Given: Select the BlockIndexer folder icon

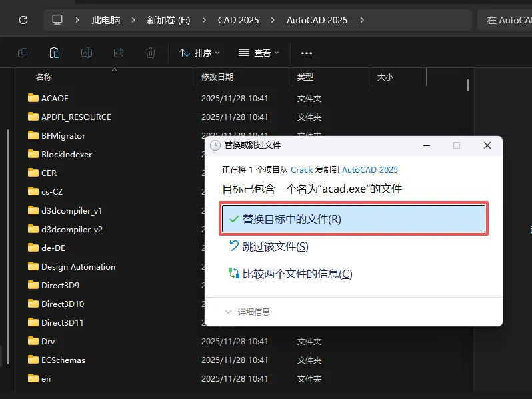Looking at the screenshot, I should coord(33,154).
